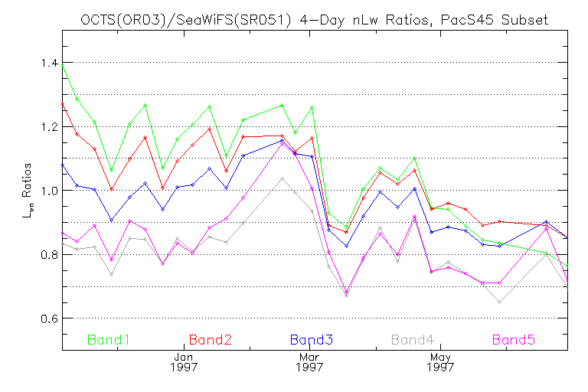Click the first red Band2 data point near 1.27
Image resolution: width=588 pixels, height=392 pixels.
tap(63, 104)
